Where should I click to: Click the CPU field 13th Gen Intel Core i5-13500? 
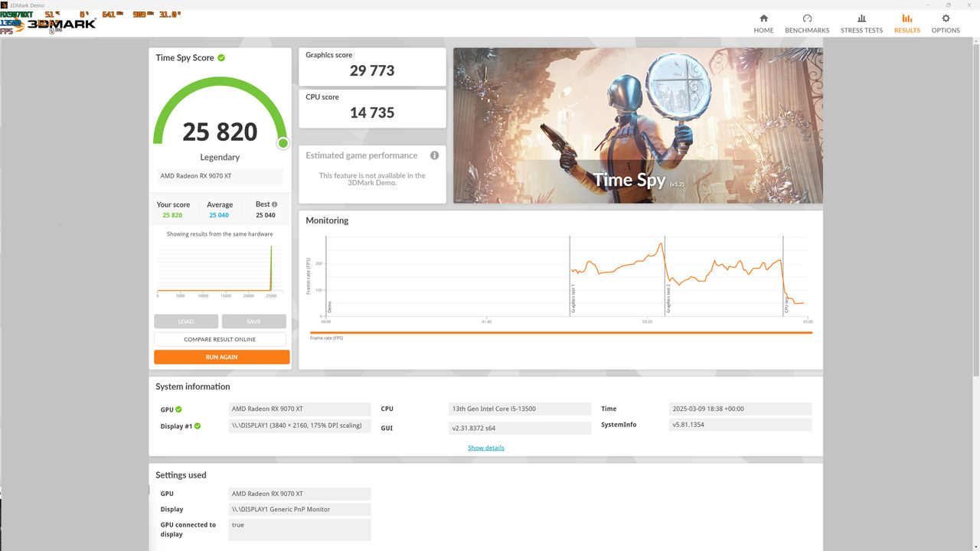[x=520, y=409]
